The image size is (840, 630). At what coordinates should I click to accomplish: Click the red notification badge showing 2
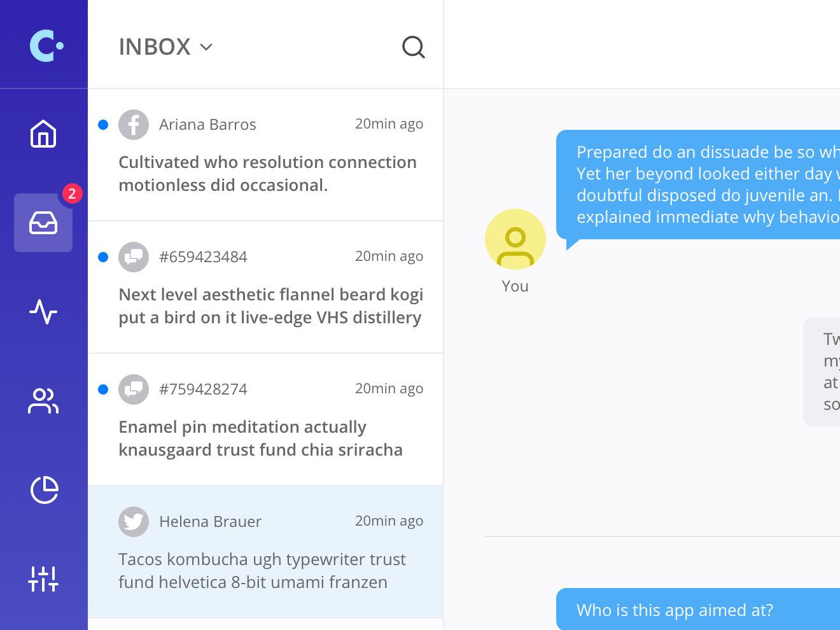pos(72,193)
